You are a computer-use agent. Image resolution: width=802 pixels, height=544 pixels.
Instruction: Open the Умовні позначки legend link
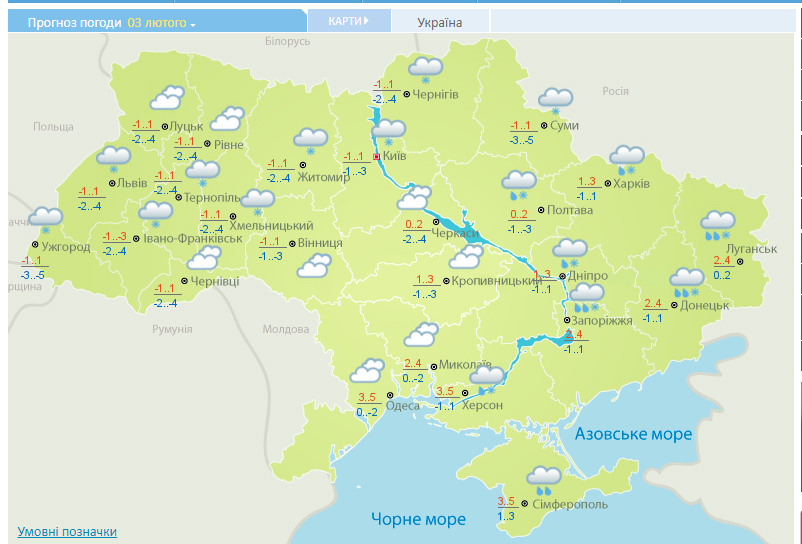point(67,532)
